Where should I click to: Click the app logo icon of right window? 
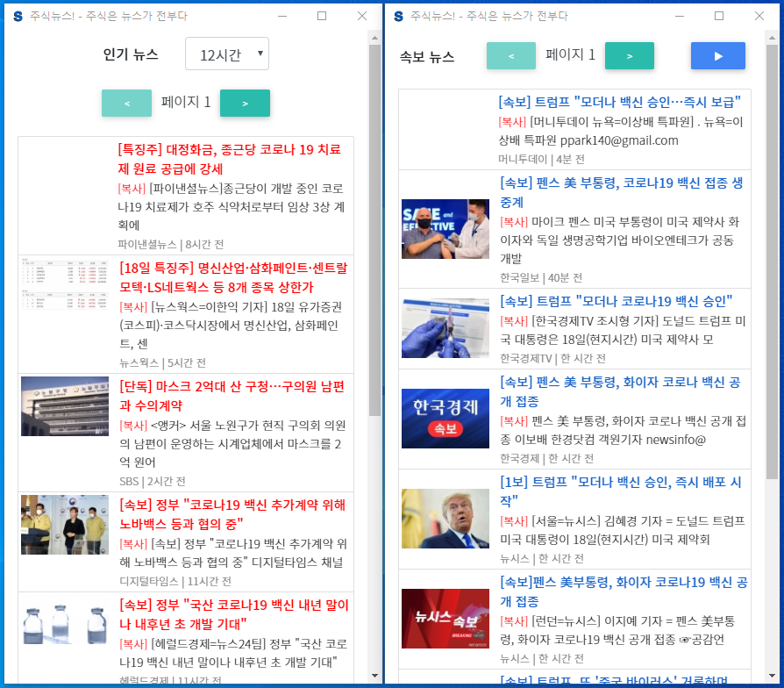(x=398, y=17)
